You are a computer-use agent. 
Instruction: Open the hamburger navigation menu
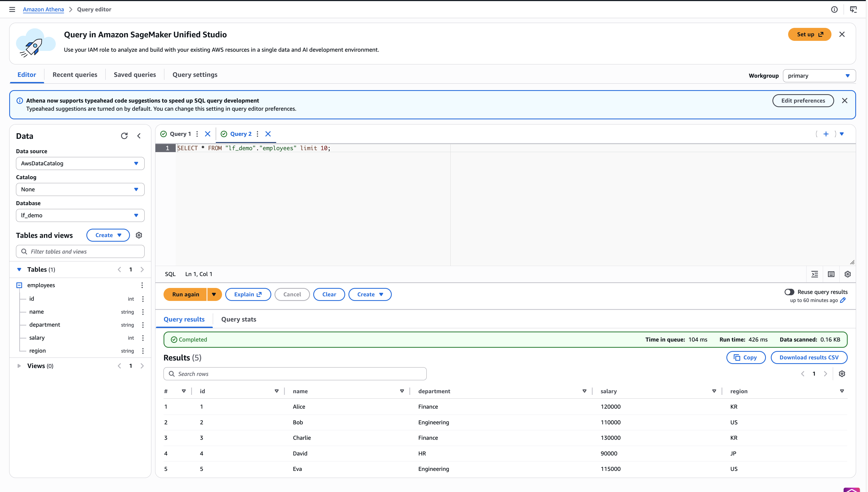point(12,9)
